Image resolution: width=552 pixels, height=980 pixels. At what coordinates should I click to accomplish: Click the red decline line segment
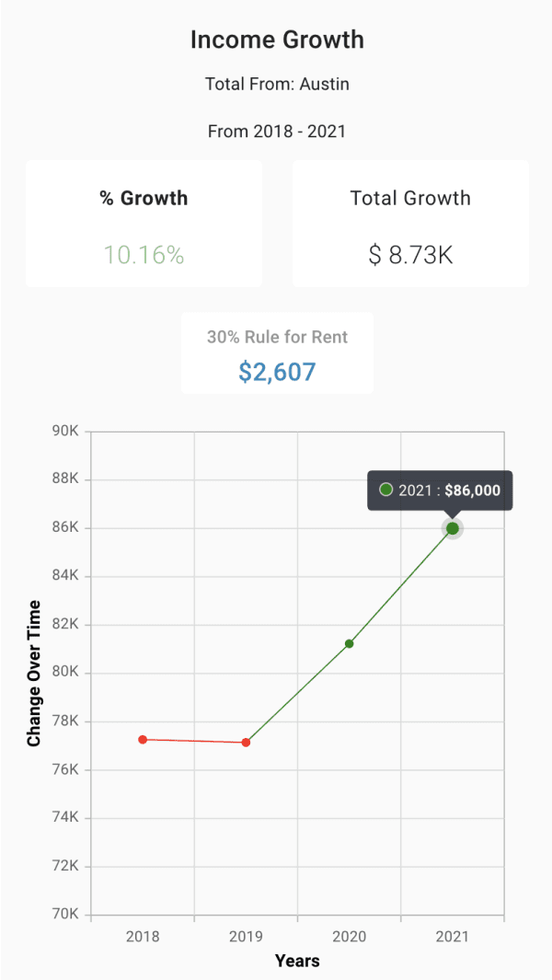tap(194, 741)
